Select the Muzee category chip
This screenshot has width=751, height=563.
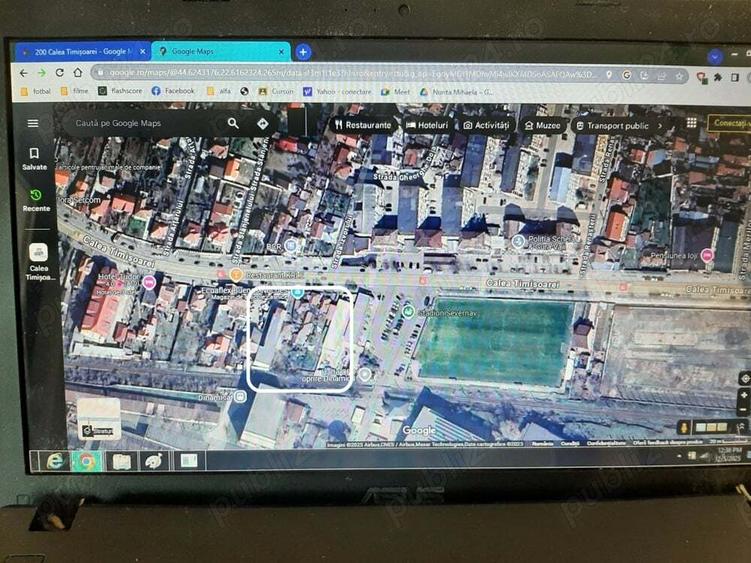pos(541,126)
